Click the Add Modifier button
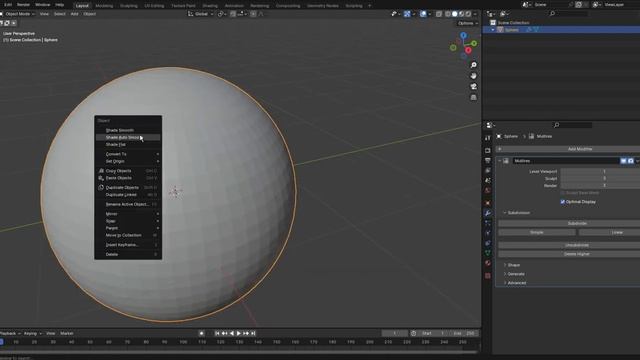640x360 pixels. click(x=568, y=149)
